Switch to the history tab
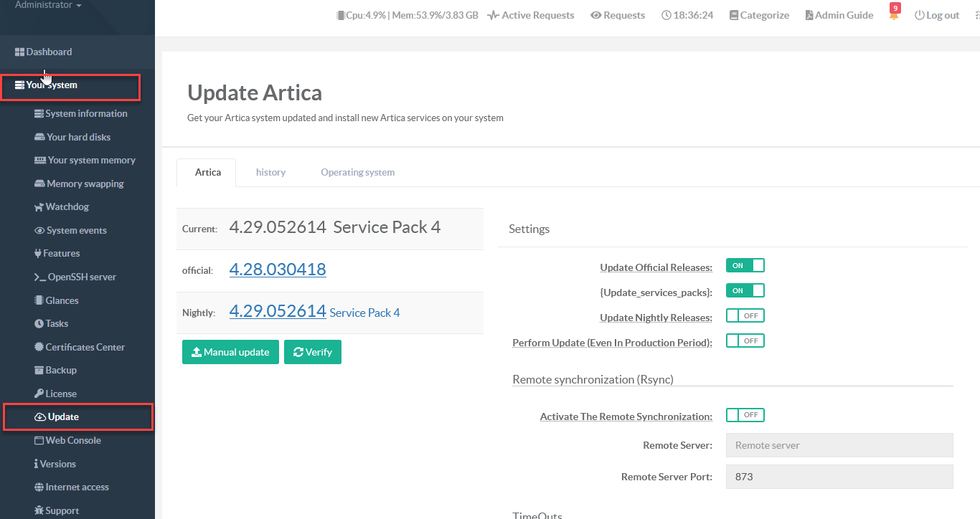The width and height of the screenshot is (980, 519). (x=270, y=172)
